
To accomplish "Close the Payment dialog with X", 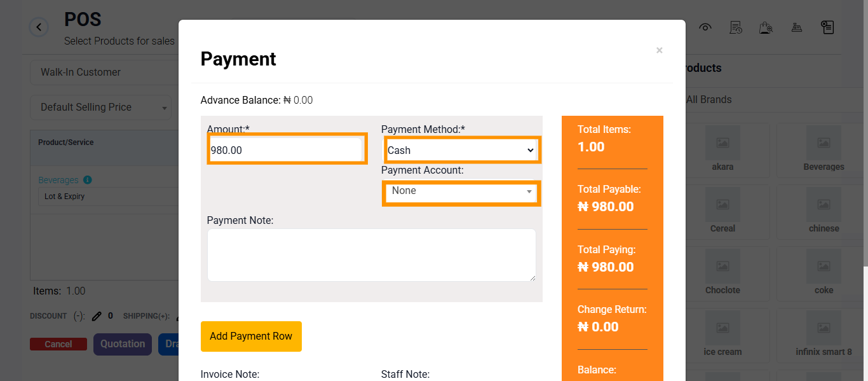I will (x=660, y=50).
